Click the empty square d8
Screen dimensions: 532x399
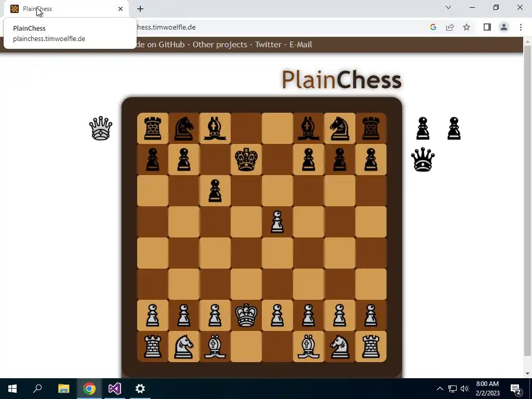coord(246,128)
